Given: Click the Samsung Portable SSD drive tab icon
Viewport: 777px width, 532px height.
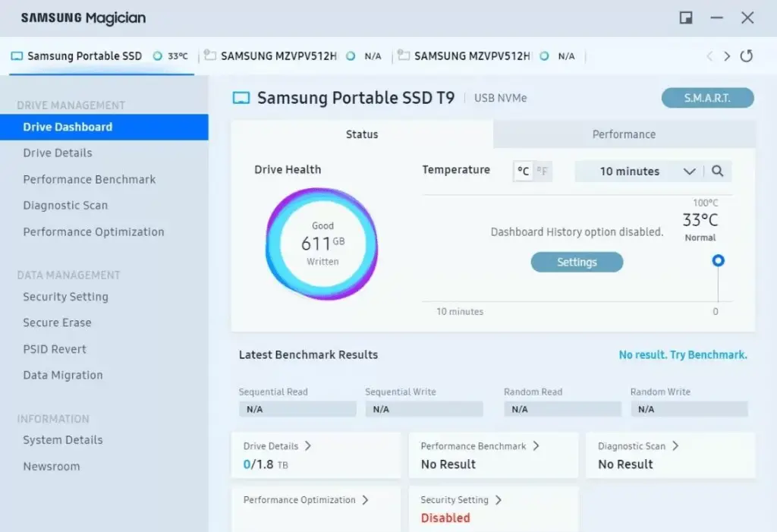Looking at the screenshot, I should [x=17, y=56].
